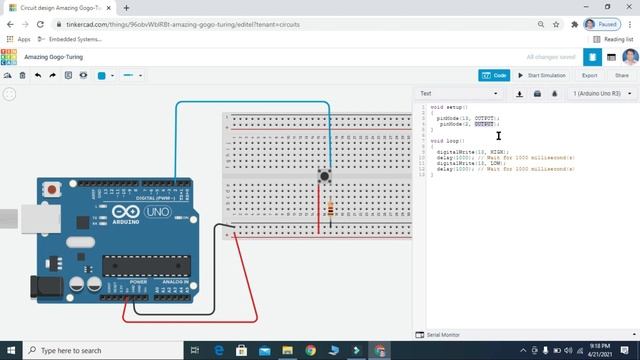
Task: Click the rotate component icon
Action: pyautogui.click(x=7, y=76)
